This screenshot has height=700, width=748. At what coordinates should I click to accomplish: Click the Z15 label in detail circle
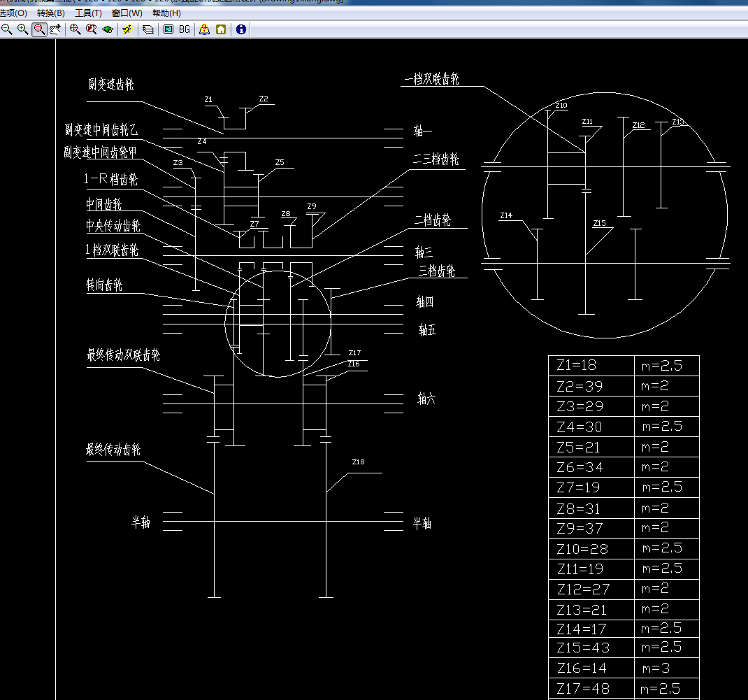(600, 223)
